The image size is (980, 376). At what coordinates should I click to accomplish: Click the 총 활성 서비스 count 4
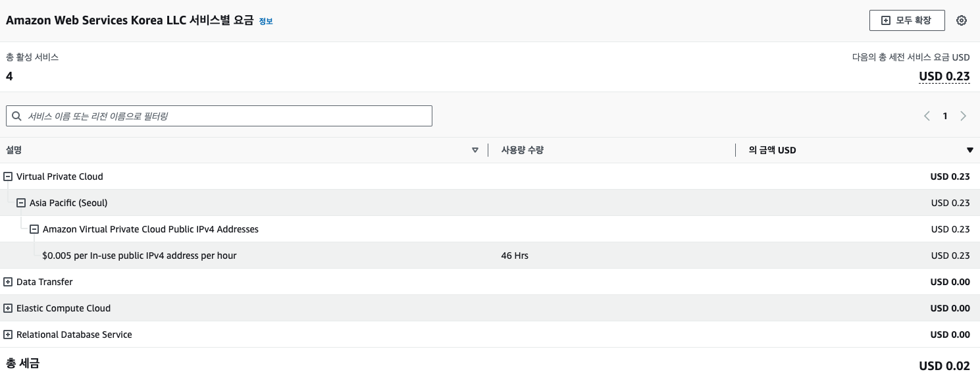coord(9,76)
